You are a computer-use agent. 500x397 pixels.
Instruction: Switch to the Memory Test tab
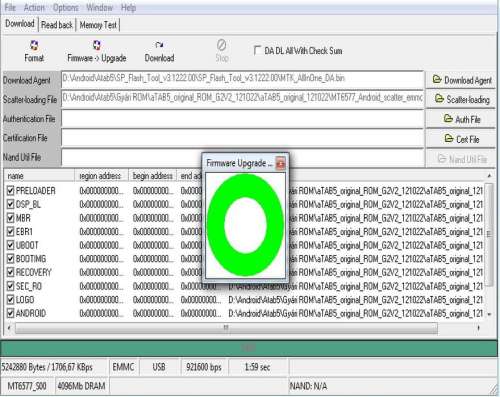coord(98,25)
